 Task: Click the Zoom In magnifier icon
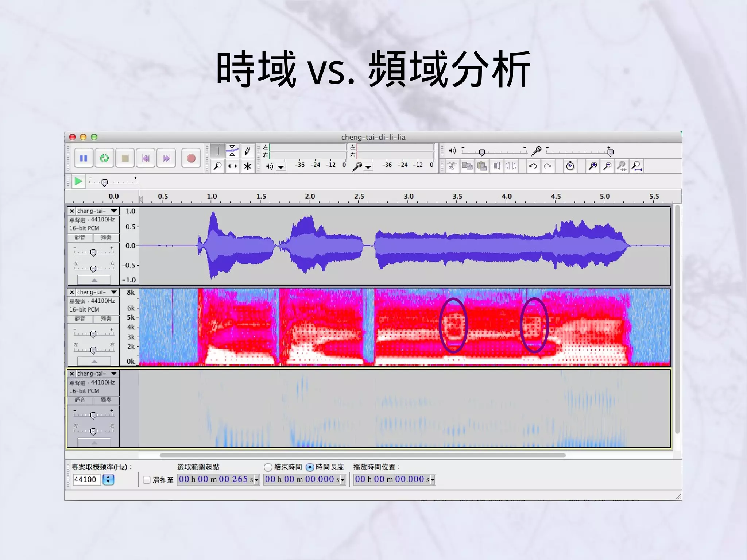pyautogui.click(x=593, y=166)
